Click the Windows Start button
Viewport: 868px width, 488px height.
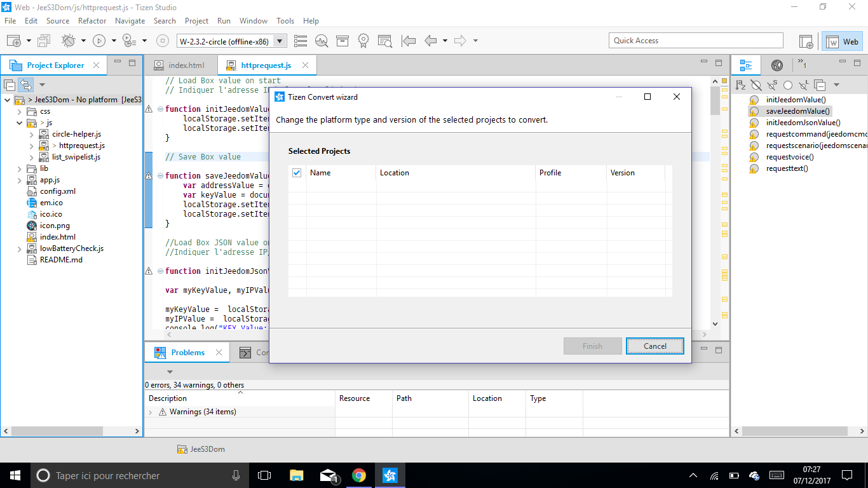[x=14, y=475]
